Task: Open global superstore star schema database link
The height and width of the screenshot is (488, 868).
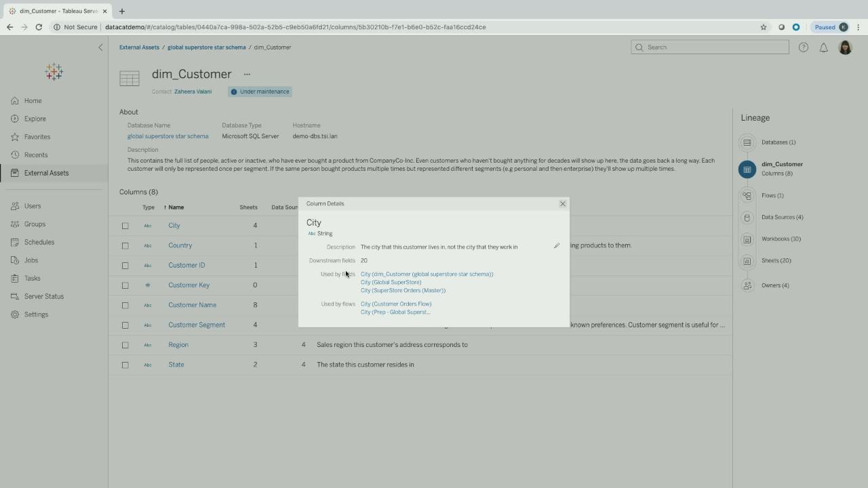Action: point(168,136)
